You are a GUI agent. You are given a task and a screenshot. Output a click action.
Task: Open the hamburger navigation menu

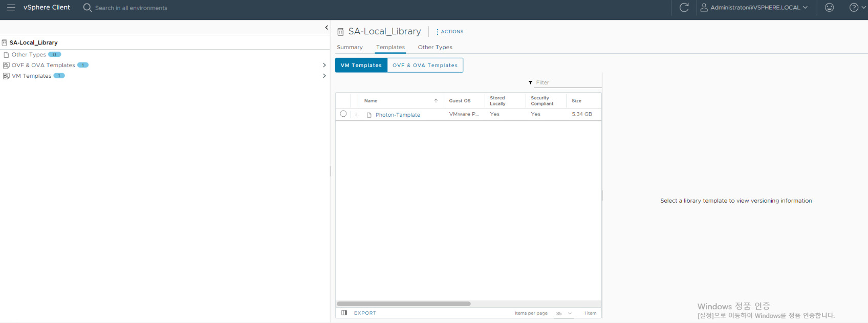click(11, 8)
